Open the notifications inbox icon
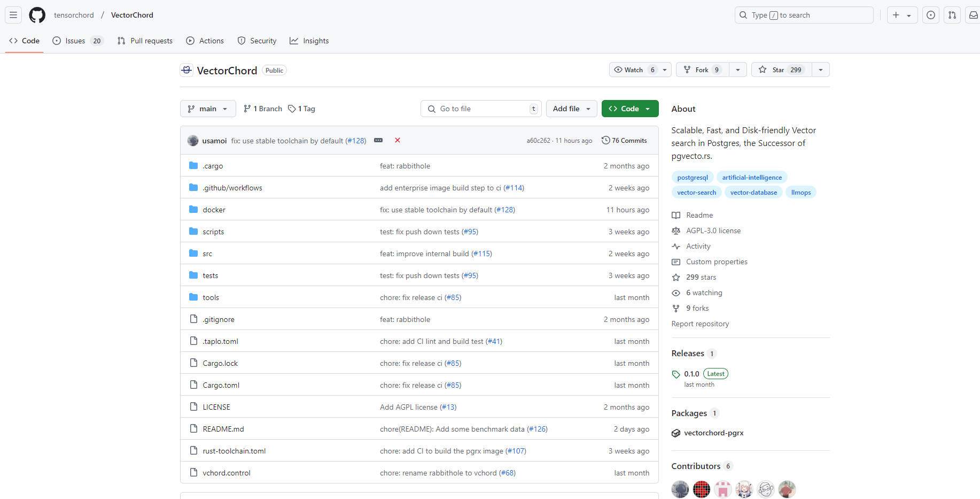980x499 pixels. [973, 15]
